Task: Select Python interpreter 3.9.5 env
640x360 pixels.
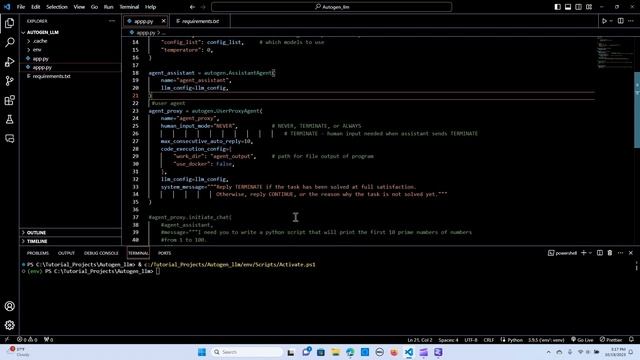Action: click(546, 340)
